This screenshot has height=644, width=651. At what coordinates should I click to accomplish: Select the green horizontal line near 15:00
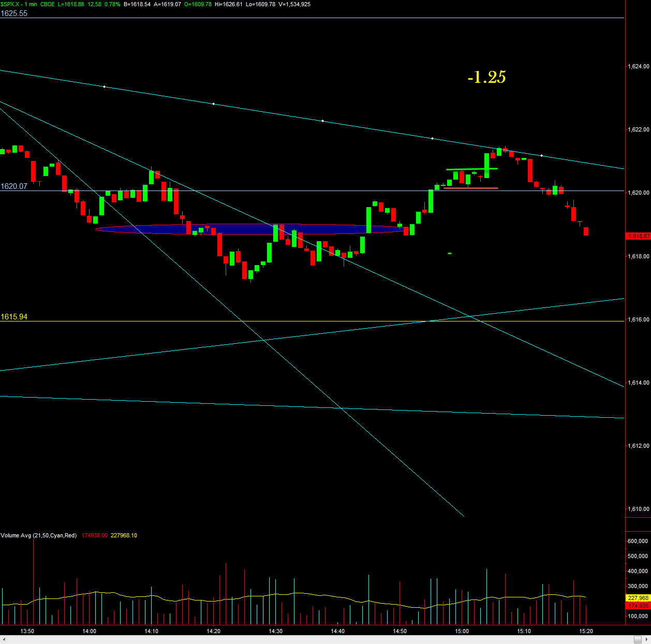[x=472, y=169]
